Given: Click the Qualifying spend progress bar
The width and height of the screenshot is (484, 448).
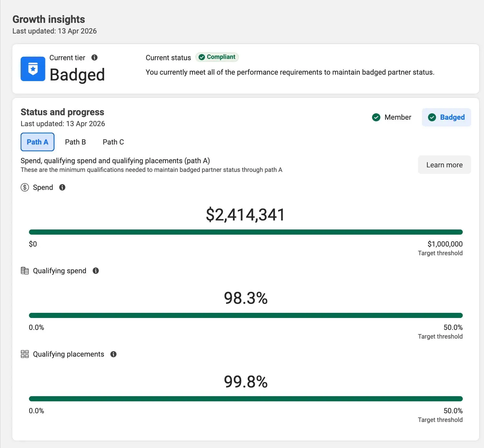Looking at the screenshot, I should [x=246, y=315].
